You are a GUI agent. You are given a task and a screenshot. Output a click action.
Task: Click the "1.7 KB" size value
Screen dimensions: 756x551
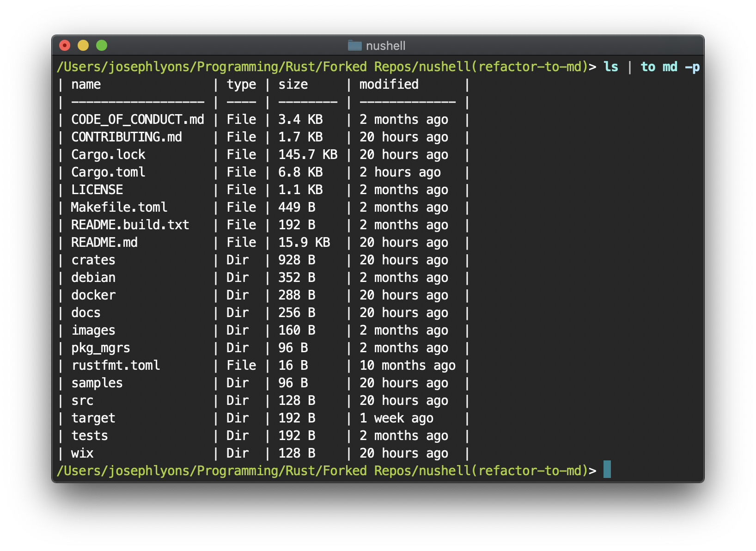coord(300,137)
